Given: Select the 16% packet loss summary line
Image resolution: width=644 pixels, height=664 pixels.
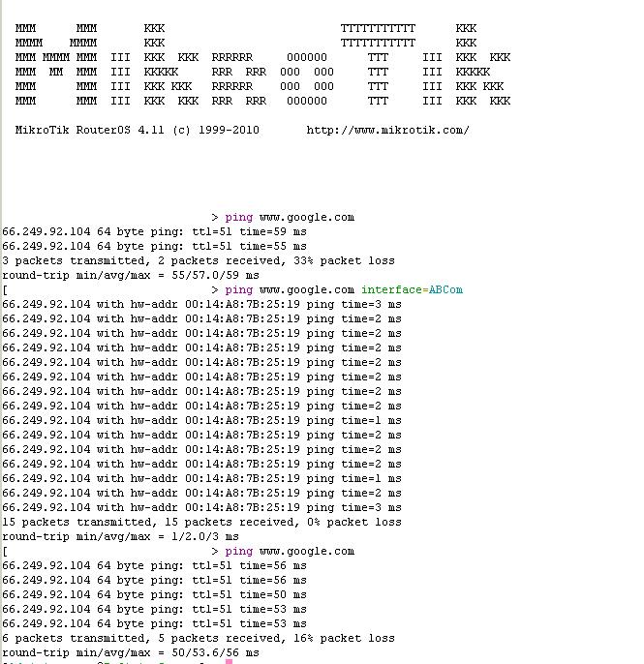Looking at the screenshot, I should 199,638.
